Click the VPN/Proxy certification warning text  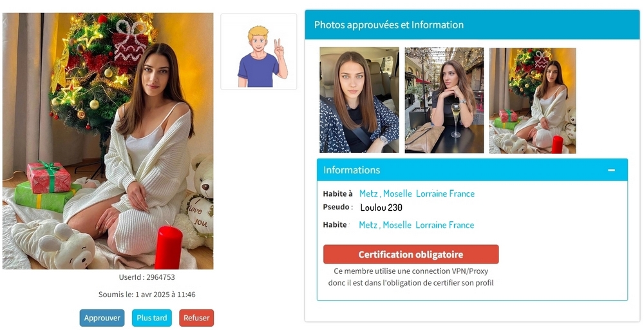point(411,277)
